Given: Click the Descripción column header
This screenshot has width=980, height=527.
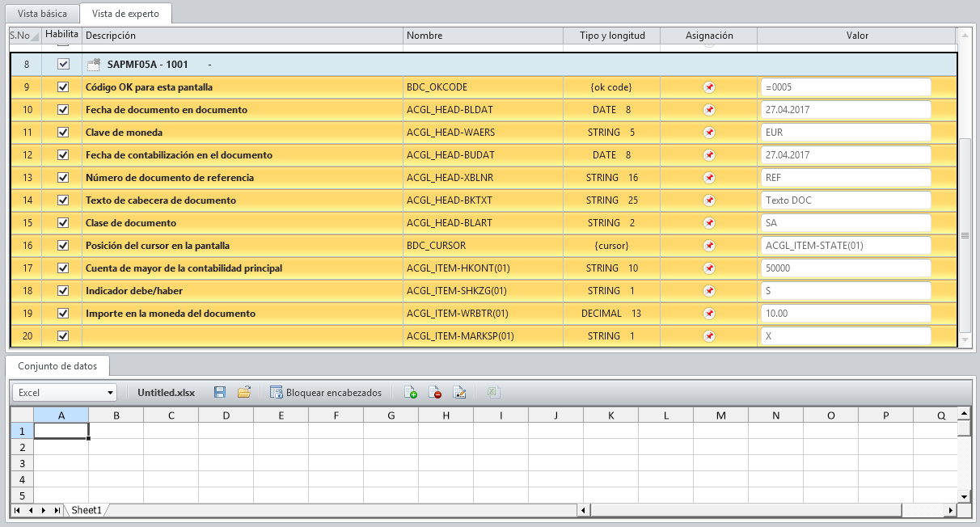Looking at the screenshot, I should [x=242, y=36].
